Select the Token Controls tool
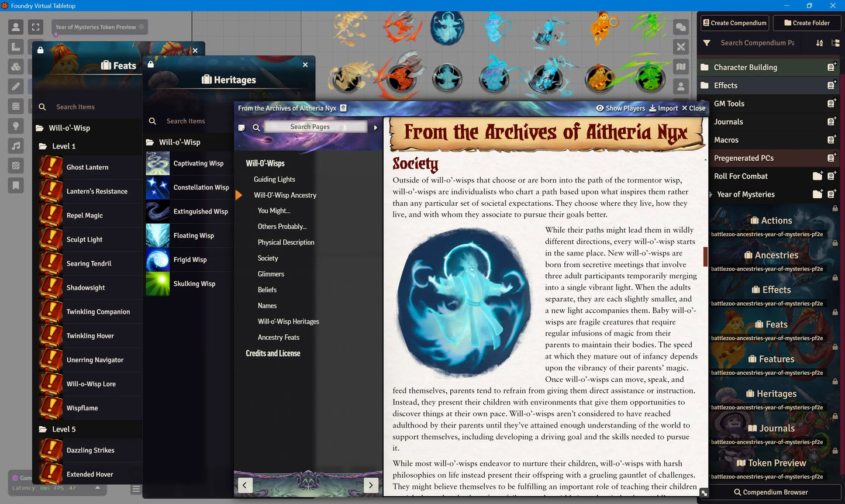The width and height of the screenshot is (845, 504). coord(16,26)
